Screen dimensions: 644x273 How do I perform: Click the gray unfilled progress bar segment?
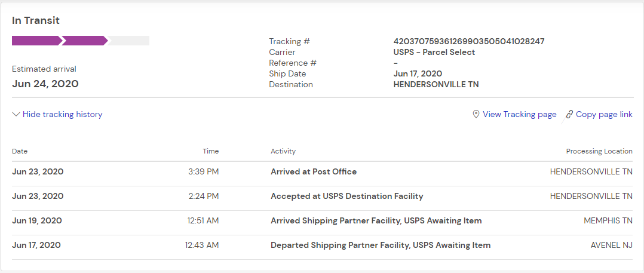[x=129, y=41]
